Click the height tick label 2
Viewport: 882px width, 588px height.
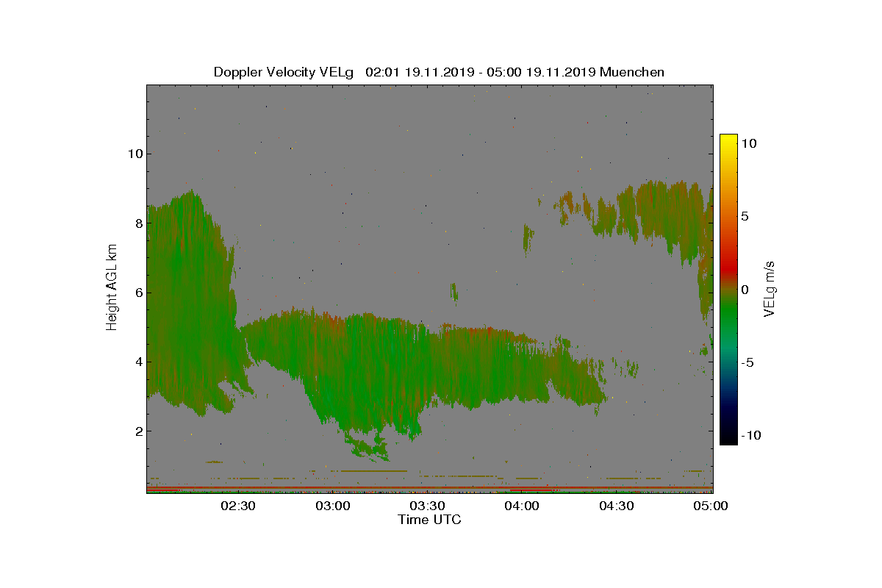tap(137, 431)
